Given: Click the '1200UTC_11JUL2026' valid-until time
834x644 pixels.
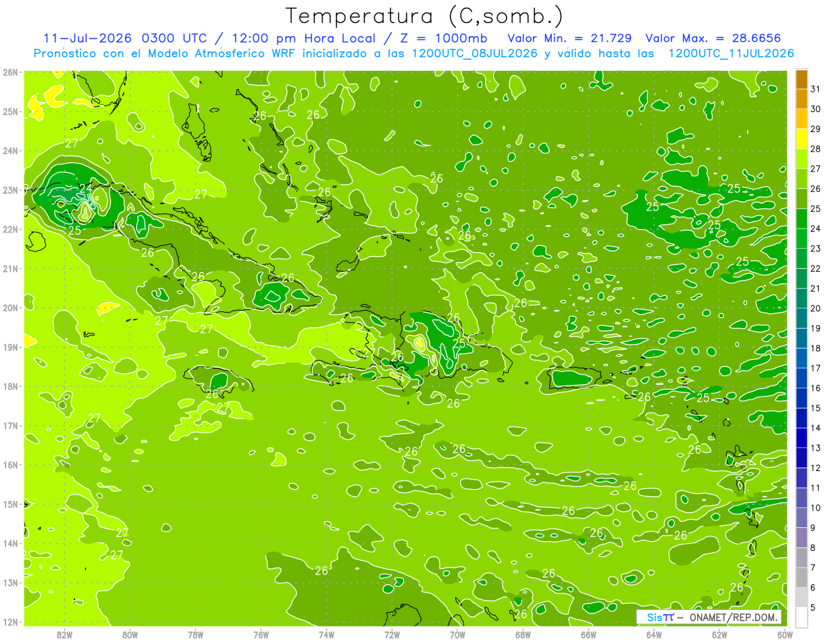Looking at the screenshot, I should [x=730, y=53].
